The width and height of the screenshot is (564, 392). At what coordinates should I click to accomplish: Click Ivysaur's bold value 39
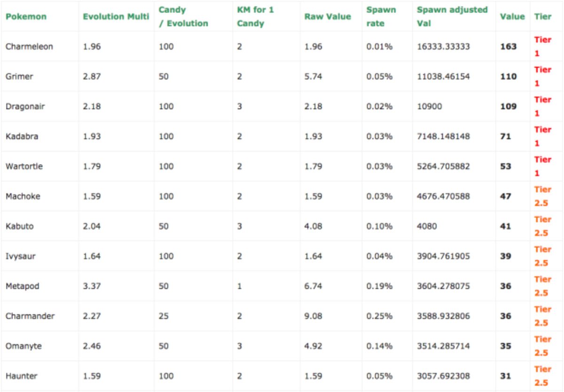coord(506,256)
